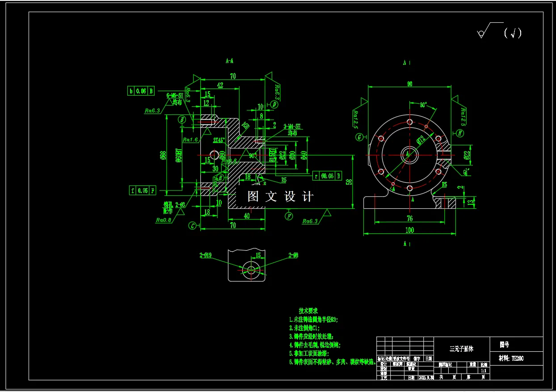Click the datum B flag symbol
This screenshot has height=392, width=556.
tap(181, 120)
